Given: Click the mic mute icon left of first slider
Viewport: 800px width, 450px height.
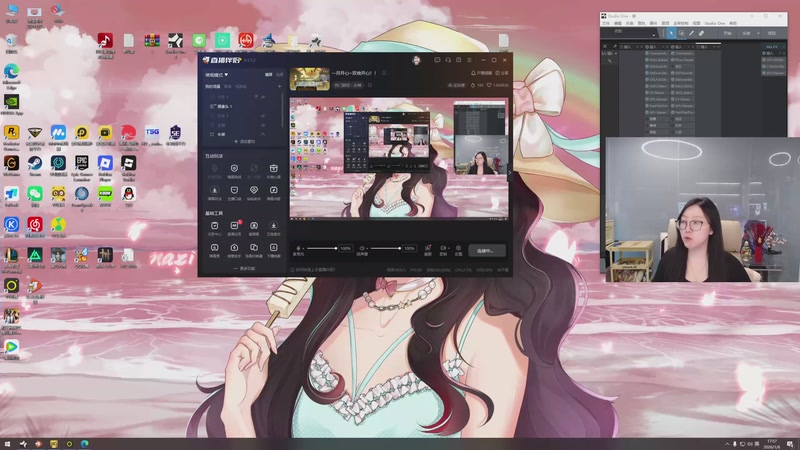Looking at the screenshot, I should [298, 248].
